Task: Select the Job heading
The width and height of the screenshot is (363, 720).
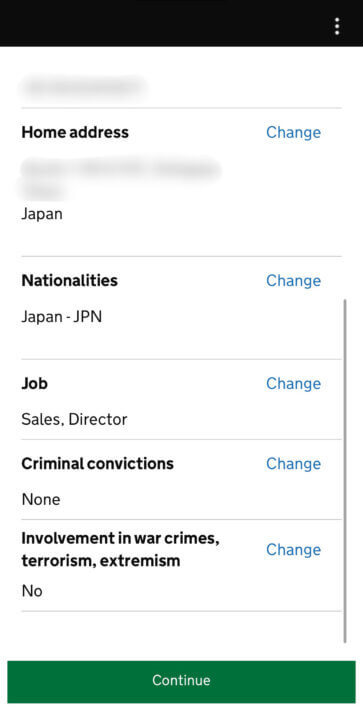Action: pos(34,383)
